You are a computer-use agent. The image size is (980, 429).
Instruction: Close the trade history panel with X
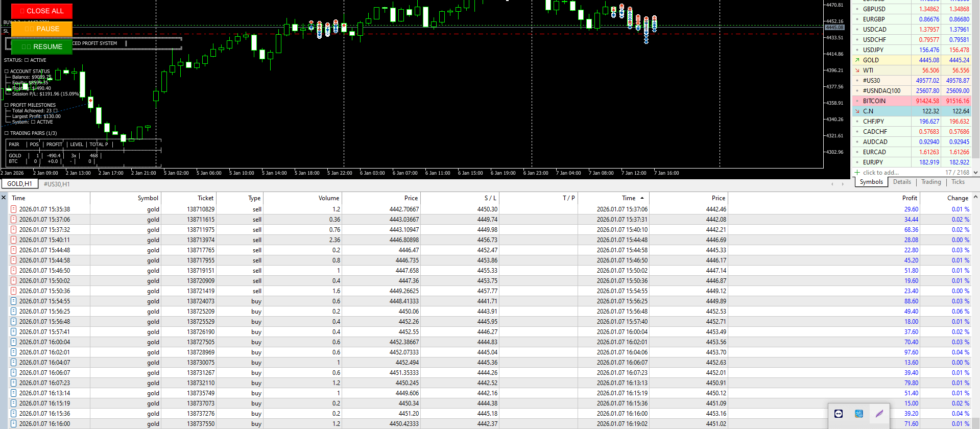(x=4, y=198)
